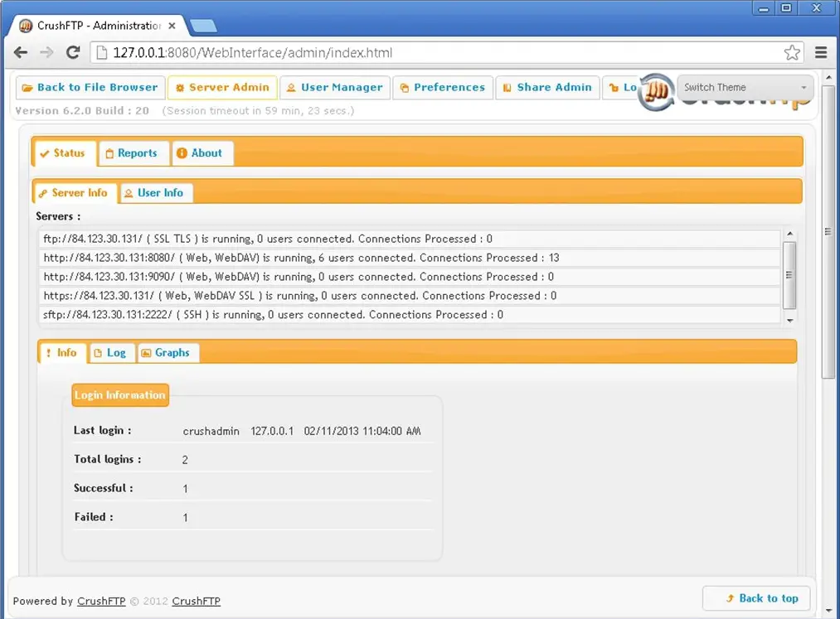Click the Session timeout text
This screenshot has width=840, height=619.
pyautogui.click(x=258, y=111)
